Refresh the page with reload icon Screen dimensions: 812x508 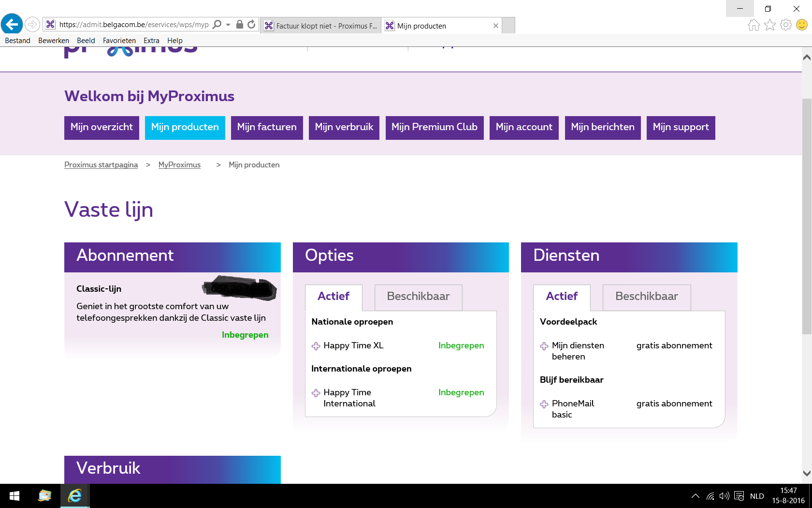coord(251,24)
